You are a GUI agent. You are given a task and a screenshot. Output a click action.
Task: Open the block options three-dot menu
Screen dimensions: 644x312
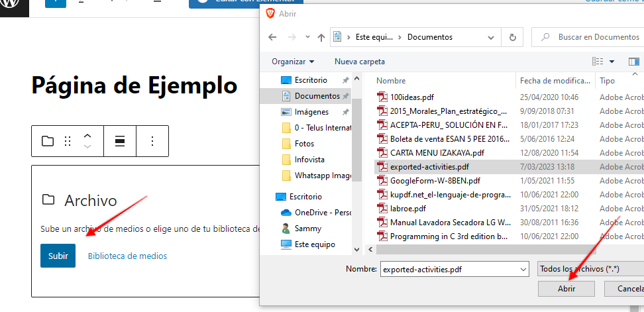[x=152, y=141]
